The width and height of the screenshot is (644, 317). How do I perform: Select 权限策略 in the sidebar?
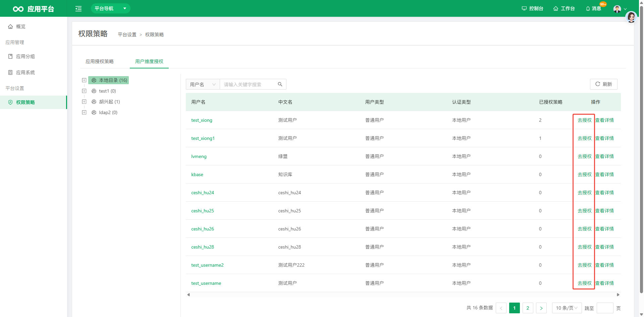(x=34, y=102)
